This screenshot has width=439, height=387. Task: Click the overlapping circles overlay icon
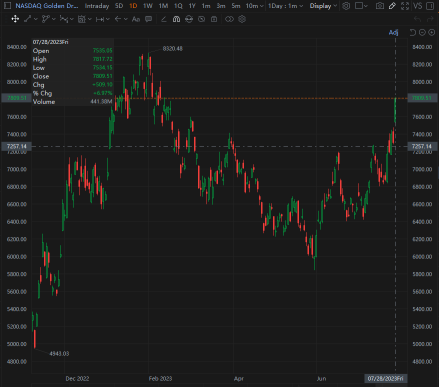[229, 19]
